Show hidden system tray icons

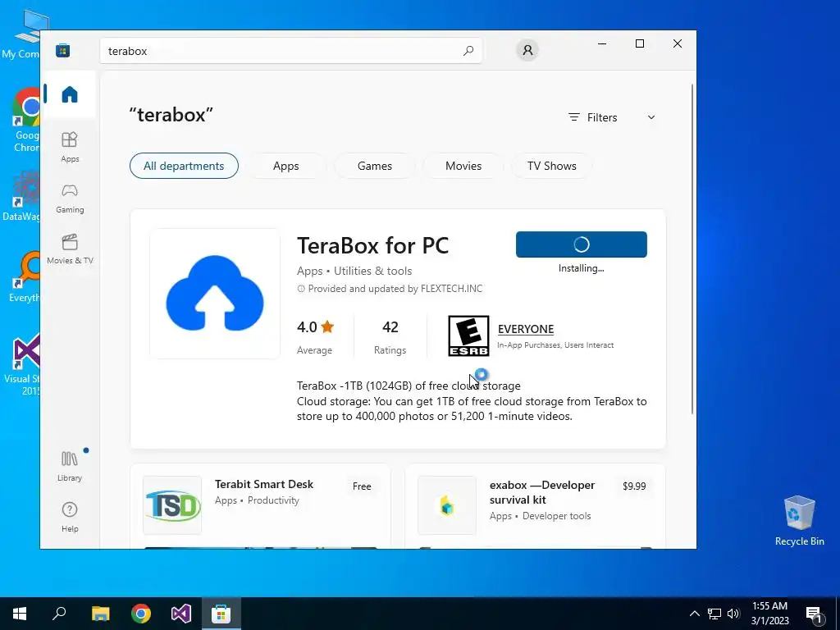694,614
